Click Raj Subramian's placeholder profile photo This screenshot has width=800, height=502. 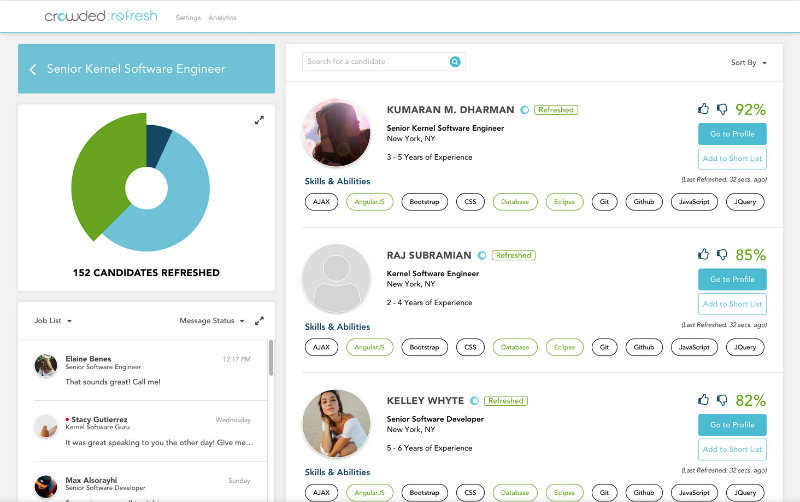336,279
